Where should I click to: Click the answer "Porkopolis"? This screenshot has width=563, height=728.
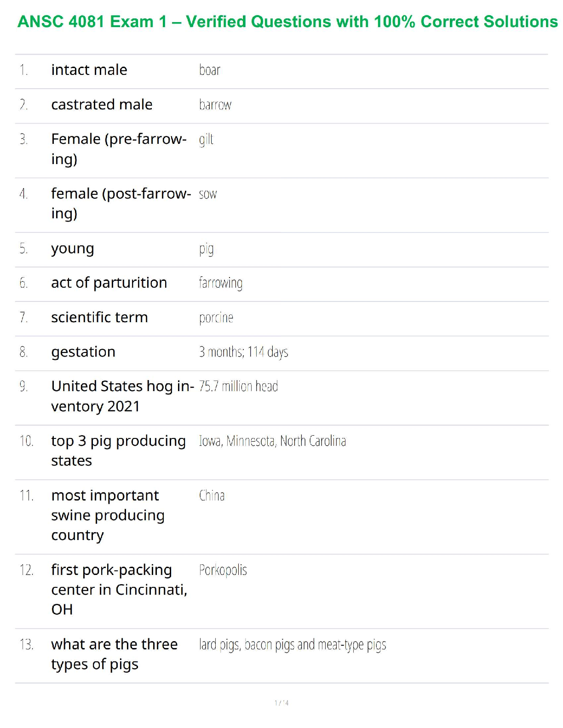(x=223, y=570)
